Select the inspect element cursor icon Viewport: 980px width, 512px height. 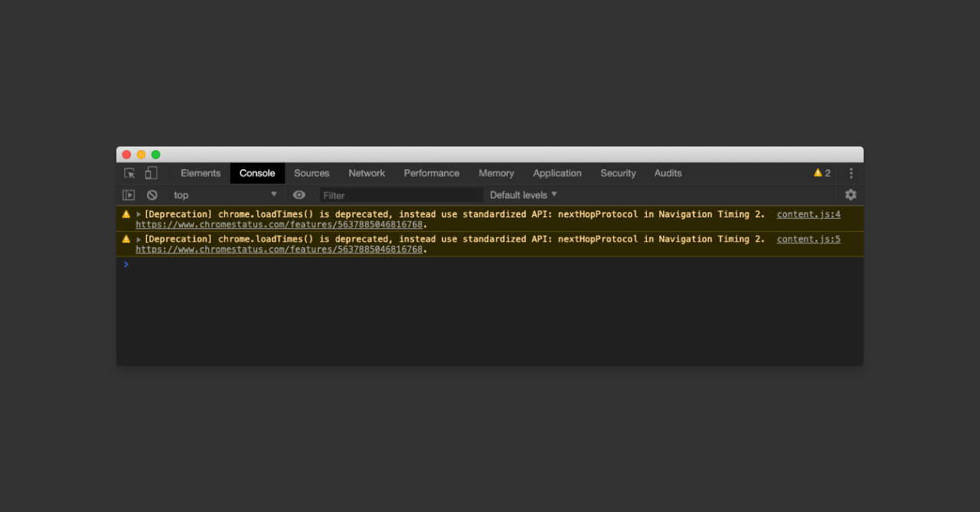pyautogui.click(x=129, y=173)
